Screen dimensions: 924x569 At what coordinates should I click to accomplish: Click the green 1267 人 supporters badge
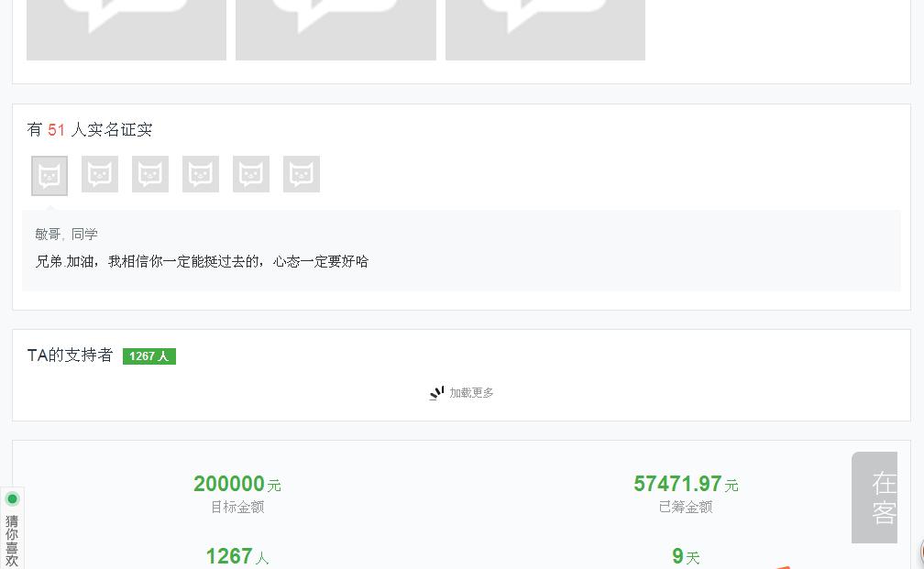[x=149, y=356]
